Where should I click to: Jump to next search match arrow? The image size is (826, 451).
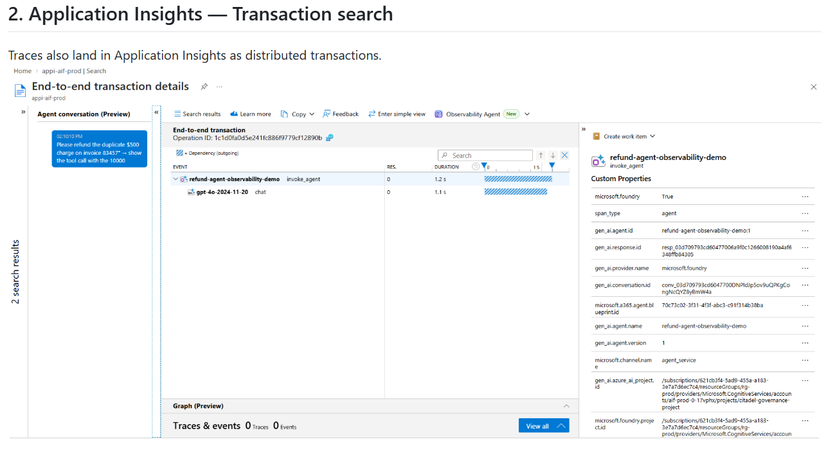tap(553, 155)
